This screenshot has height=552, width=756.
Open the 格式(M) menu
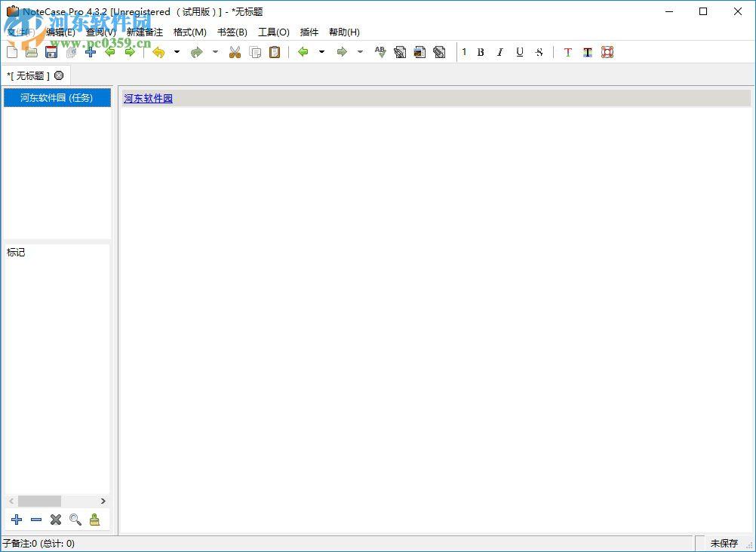(x=189, y=32)
